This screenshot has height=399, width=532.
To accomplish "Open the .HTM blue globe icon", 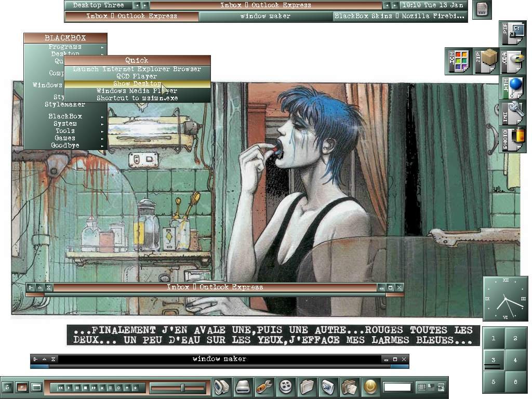I will [x=513, y=87].
